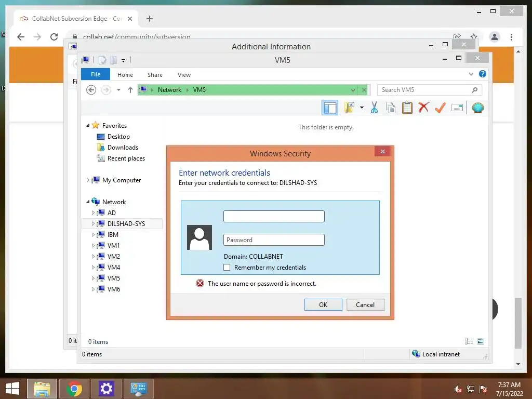Click Network in the address breadcrumb
This screenshot has height=399, width=532.
(169, 90)
